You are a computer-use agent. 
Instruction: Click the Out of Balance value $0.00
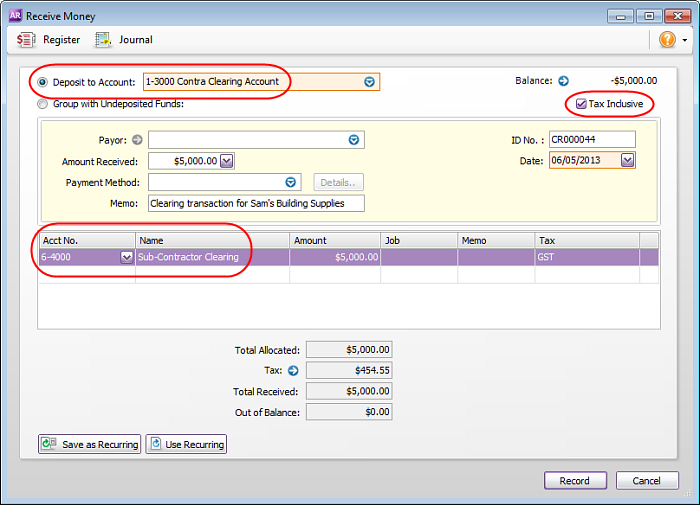[x=349, y=412]
